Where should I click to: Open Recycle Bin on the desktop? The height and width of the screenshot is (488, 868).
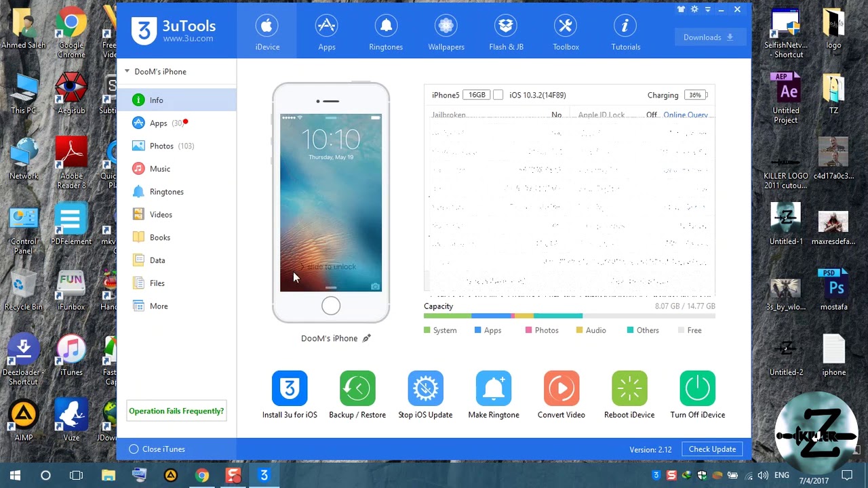[23, 290]
